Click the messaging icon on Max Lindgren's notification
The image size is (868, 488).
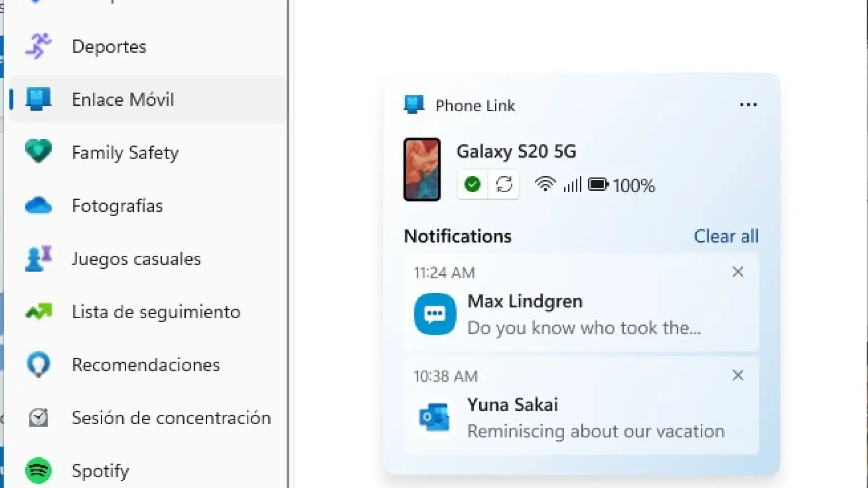(434, 314)
